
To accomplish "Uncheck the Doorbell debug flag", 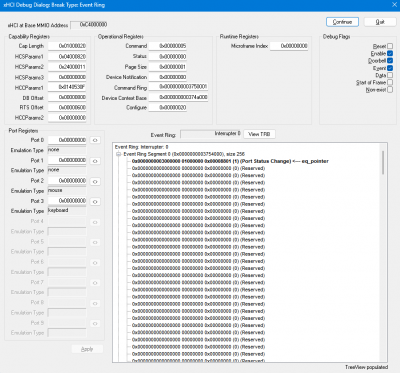I will 390,61.
